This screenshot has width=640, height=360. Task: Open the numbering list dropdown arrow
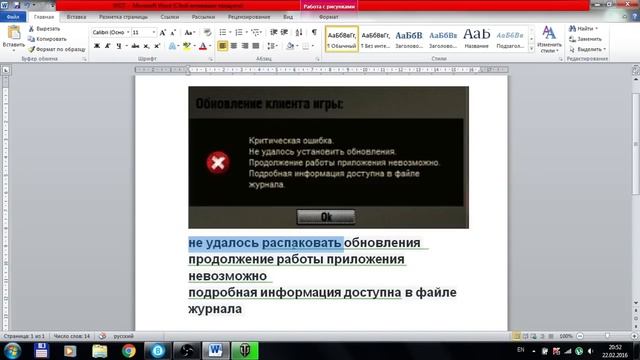coord(246,32)
